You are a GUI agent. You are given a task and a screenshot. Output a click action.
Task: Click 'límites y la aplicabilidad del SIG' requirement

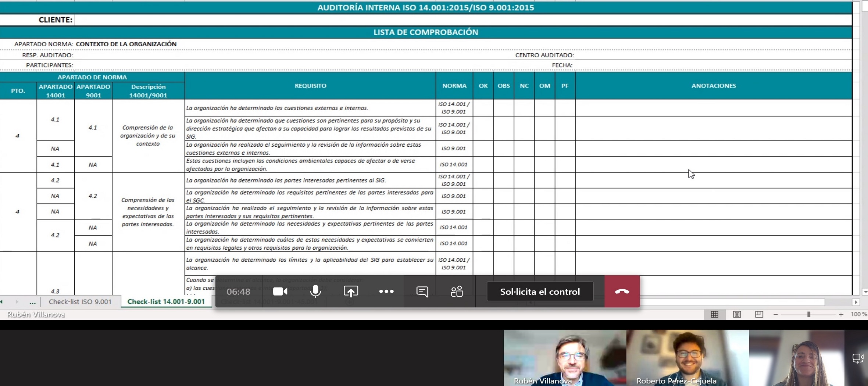pyautogui.click(x=310, y=264)
